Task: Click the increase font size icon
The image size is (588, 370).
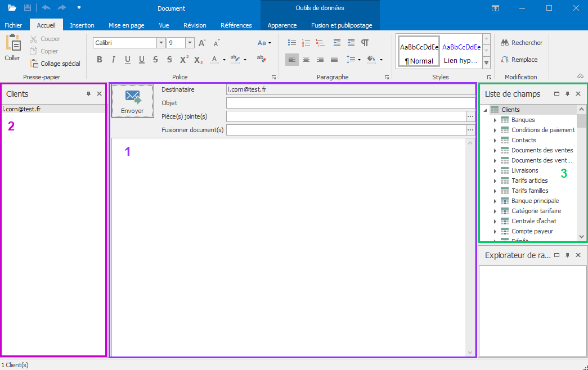Action: click(202, 43)
